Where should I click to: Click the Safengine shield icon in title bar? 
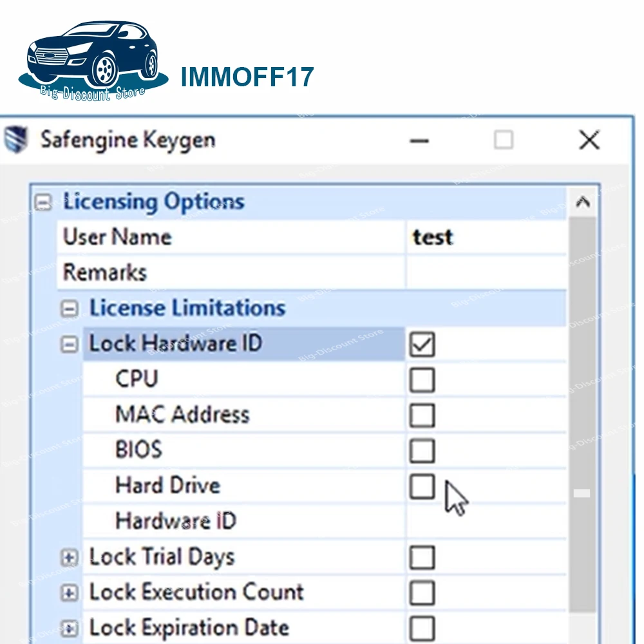point(16,140)
